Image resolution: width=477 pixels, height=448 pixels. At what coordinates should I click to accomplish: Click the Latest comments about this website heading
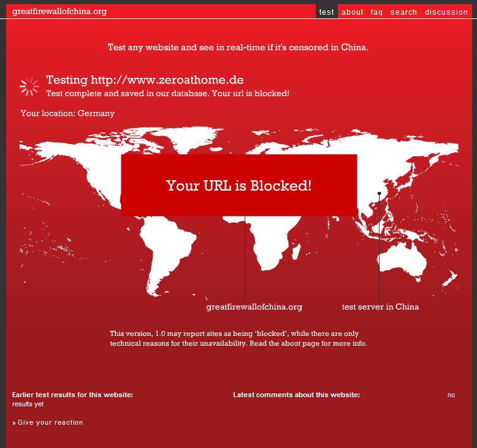[x=296, y=395]
